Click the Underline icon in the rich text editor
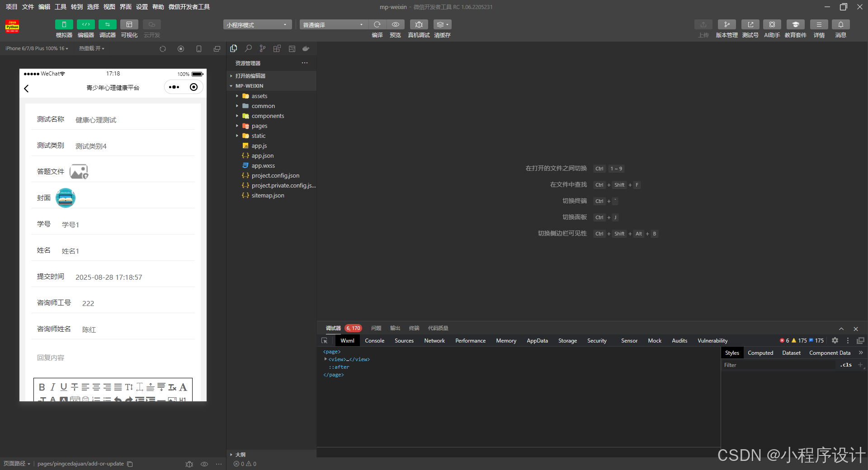Screen dimensions: 868x470 (64, 387)
